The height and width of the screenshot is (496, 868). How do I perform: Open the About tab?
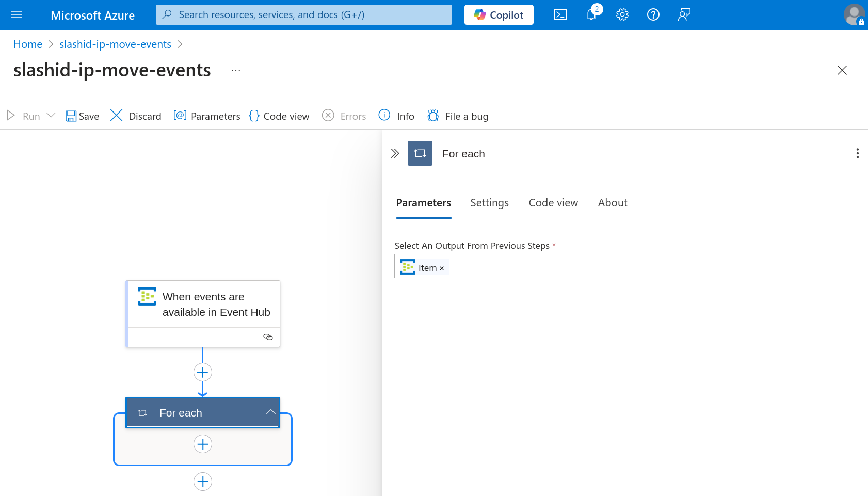point(612,203)
